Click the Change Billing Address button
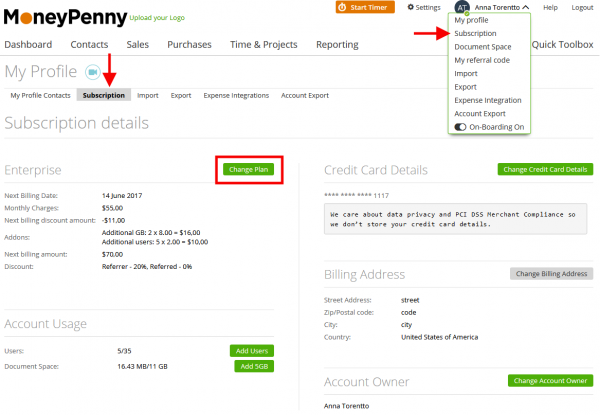Image resolution: width=600 pixels, height=415 pixels. point(551,273)
